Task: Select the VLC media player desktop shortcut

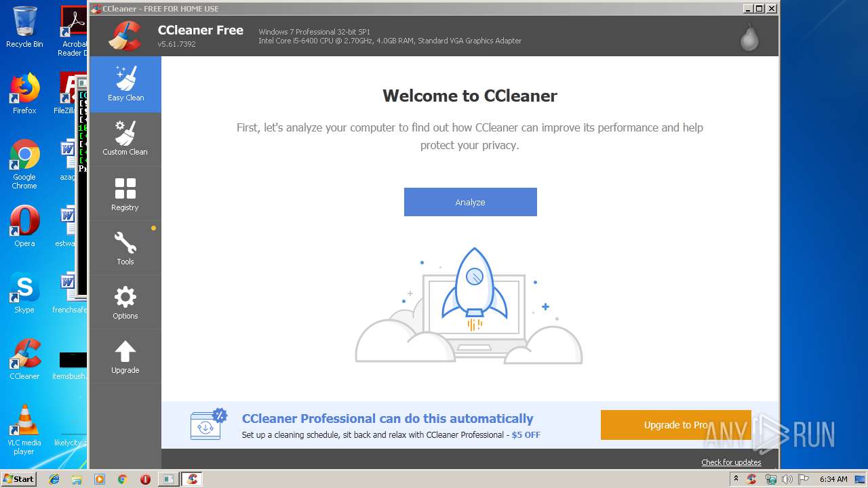Action: click(24, 430)
